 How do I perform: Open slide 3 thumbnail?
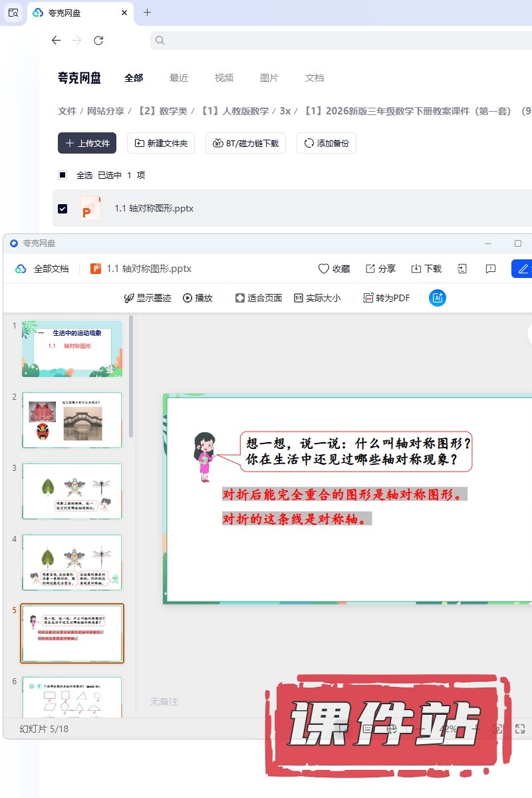pos(72,491)
